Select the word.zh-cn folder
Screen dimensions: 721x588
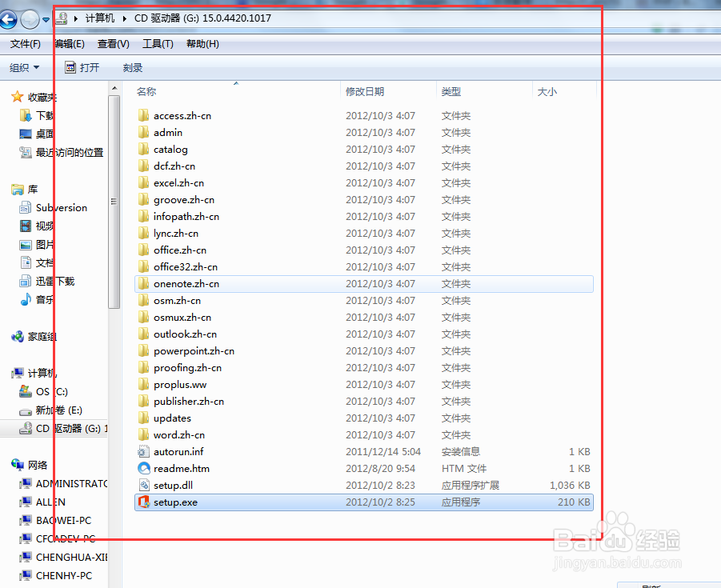tap(364, 435)
